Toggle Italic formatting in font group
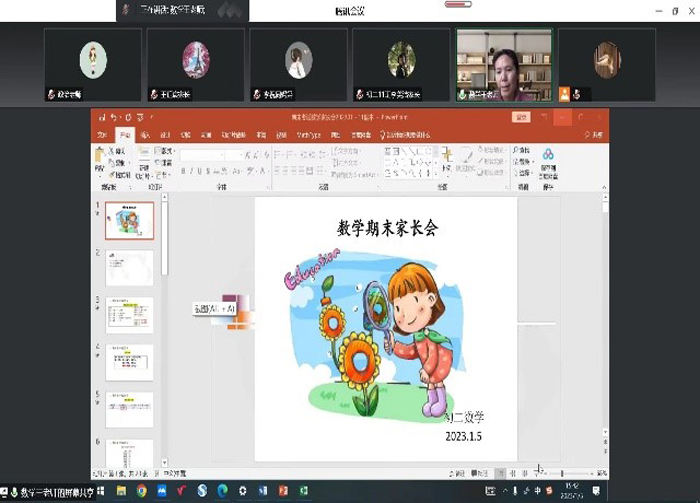700x503 pixels. [x=192, y=171]
